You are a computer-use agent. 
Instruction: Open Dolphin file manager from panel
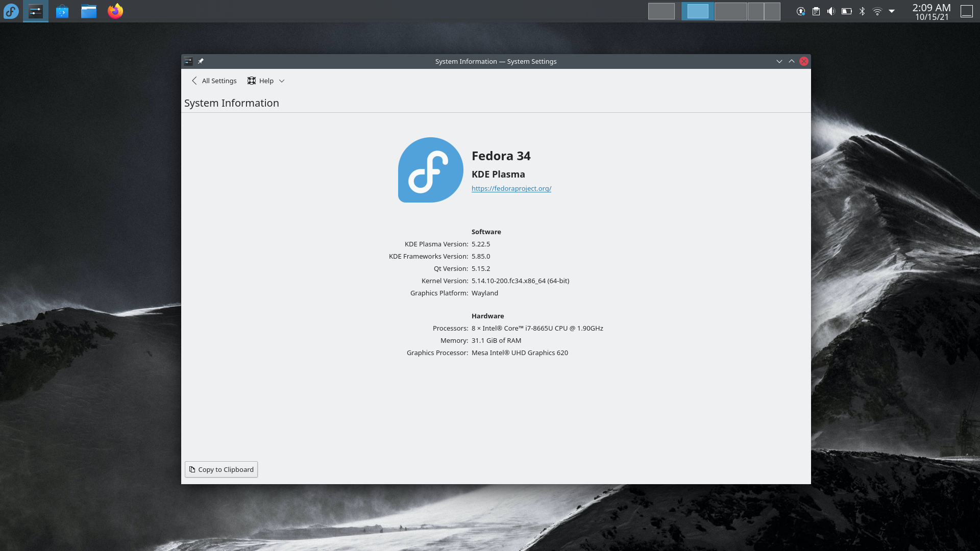89,11
